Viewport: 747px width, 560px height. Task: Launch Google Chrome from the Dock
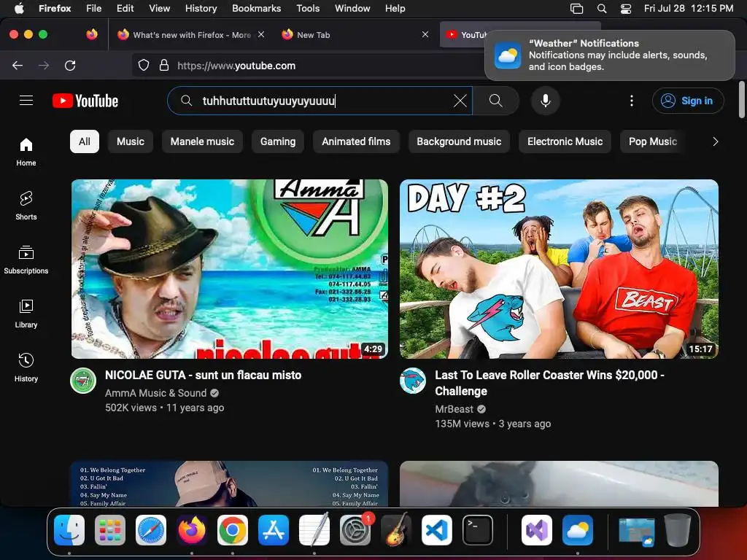coord(233,530)
